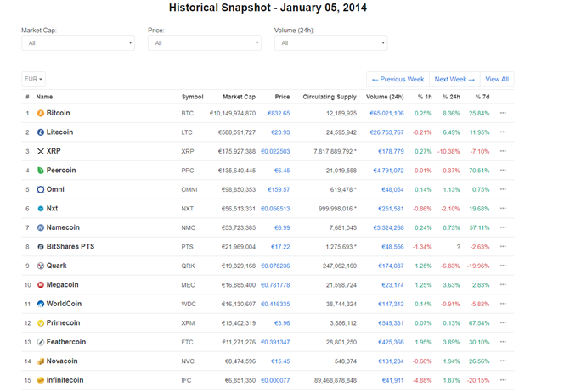Open more options for XRP row
564x392 pixels.
tap(503, 151)
